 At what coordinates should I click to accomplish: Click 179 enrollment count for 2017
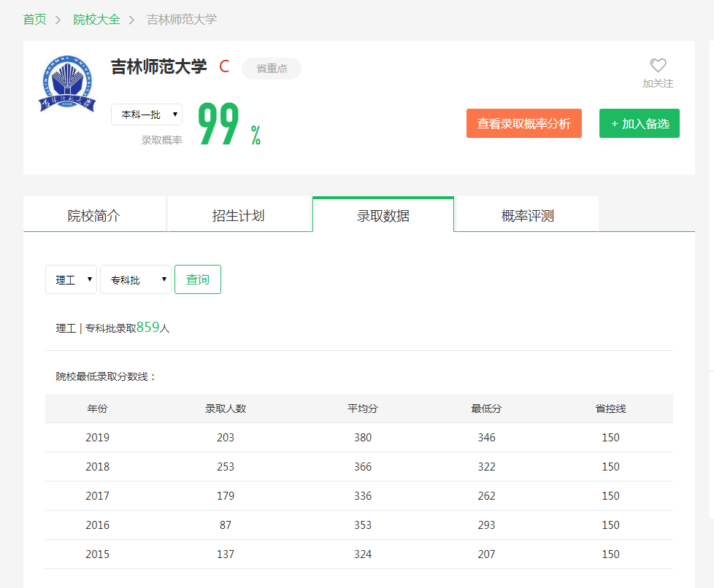(226, 495)
